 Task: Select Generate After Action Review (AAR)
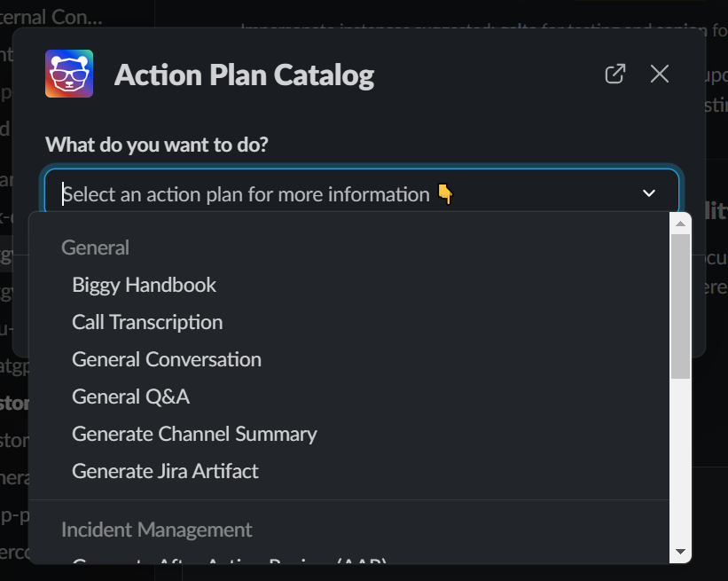tap(222, 561)
